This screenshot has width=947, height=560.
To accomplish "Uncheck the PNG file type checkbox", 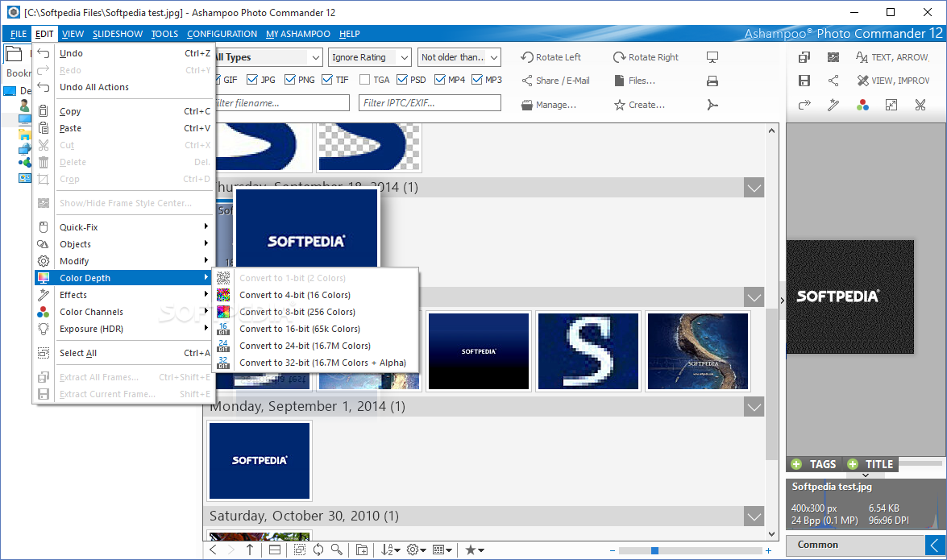I will pyautogui.click(x=290, y=80).
